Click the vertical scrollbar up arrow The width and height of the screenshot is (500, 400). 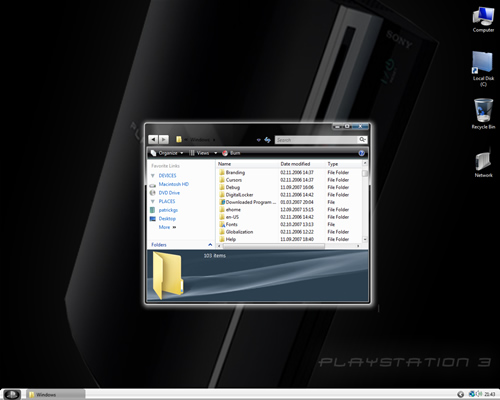365,163
